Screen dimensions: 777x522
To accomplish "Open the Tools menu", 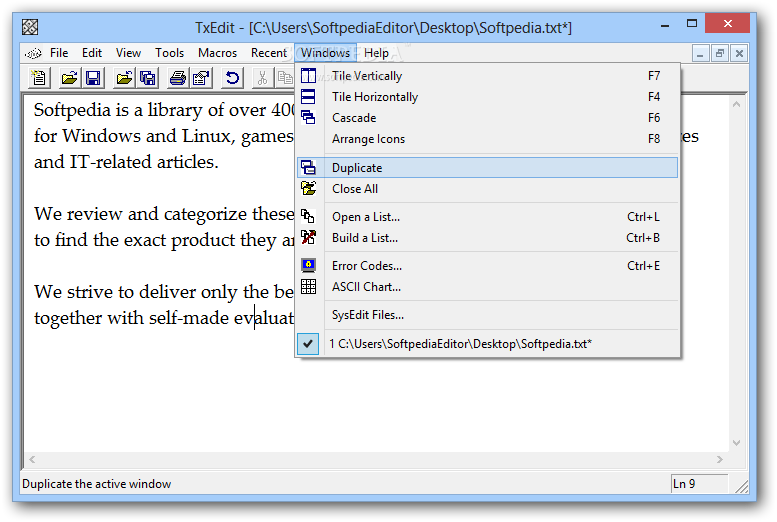I will [169, 53].
